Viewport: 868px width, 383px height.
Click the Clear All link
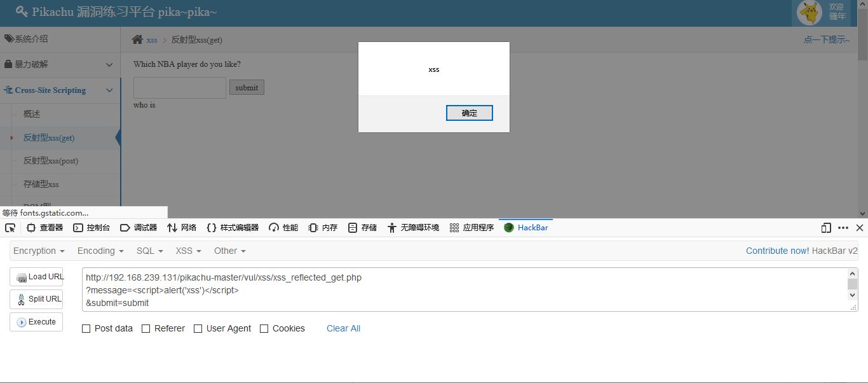[343, 329]
